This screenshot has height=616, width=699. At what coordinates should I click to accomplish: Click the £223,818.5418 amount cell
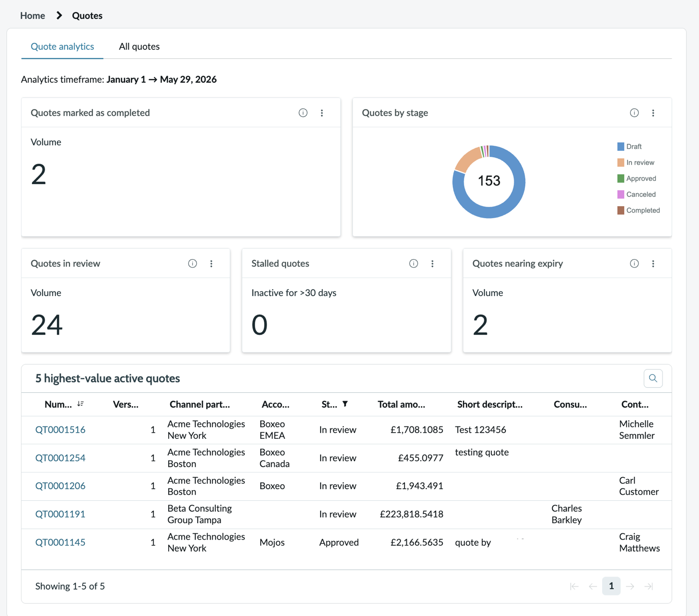tap(411, 514)
